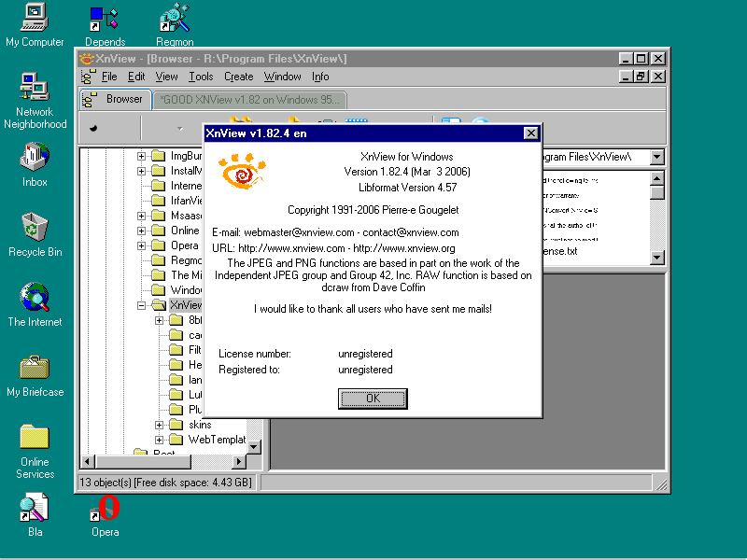Expand the WebTemplat subfolder node
The width and height of the screenshot is (747, 560).
tap(159, 440)
